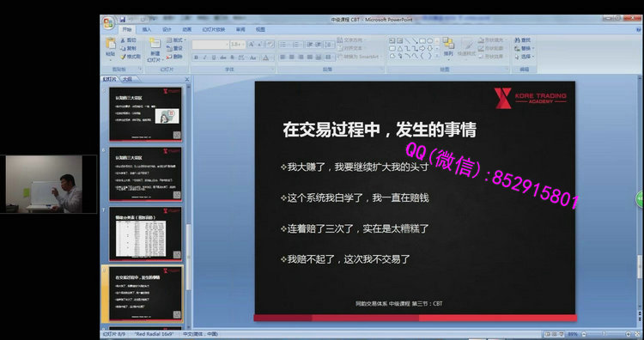This screenshot has width=644, height=340.
Task: Toggle bold text formatting
Action: (197, 58)
